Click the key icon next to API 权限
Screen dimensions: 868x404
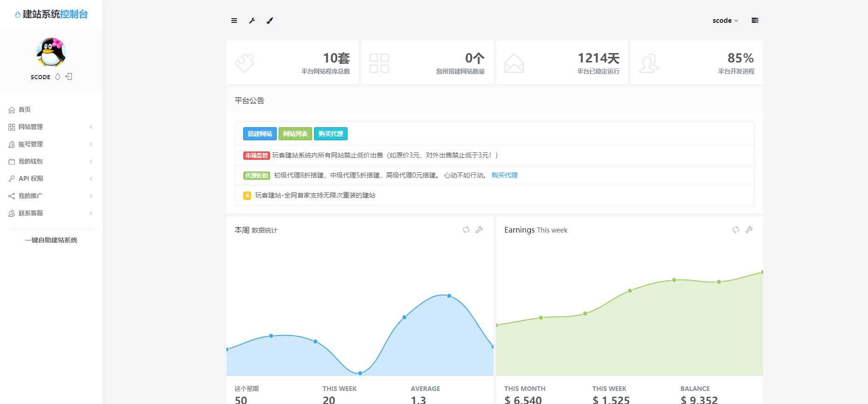click(12, 179)
